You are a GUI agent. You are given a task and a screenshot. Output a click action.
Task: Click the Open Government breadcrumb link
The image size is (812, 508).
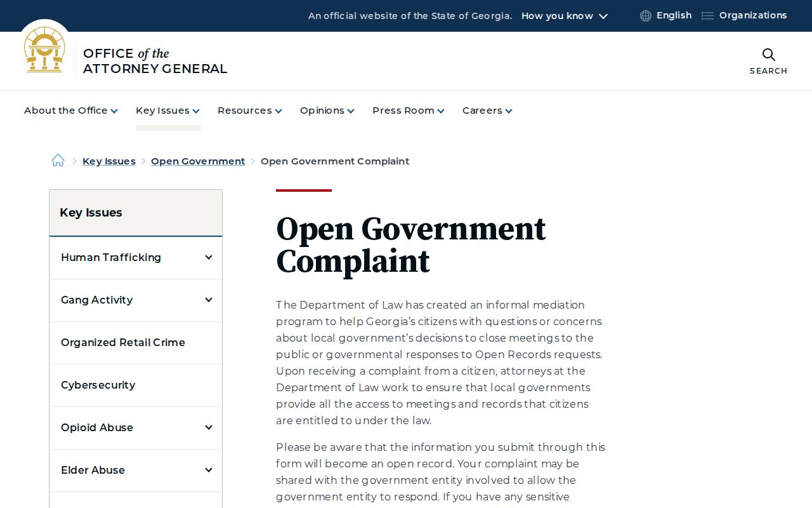(198, 161)
